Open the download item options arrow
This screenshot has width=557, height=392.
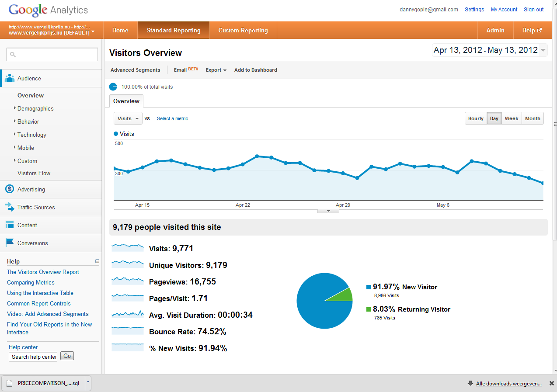88,382
